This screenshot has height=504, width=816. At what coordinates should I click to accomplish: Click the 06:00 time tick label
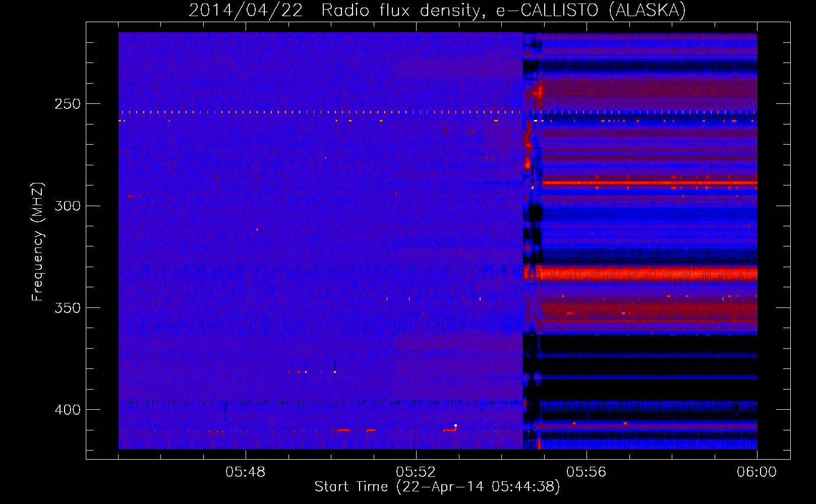click(x=756, y=472)
